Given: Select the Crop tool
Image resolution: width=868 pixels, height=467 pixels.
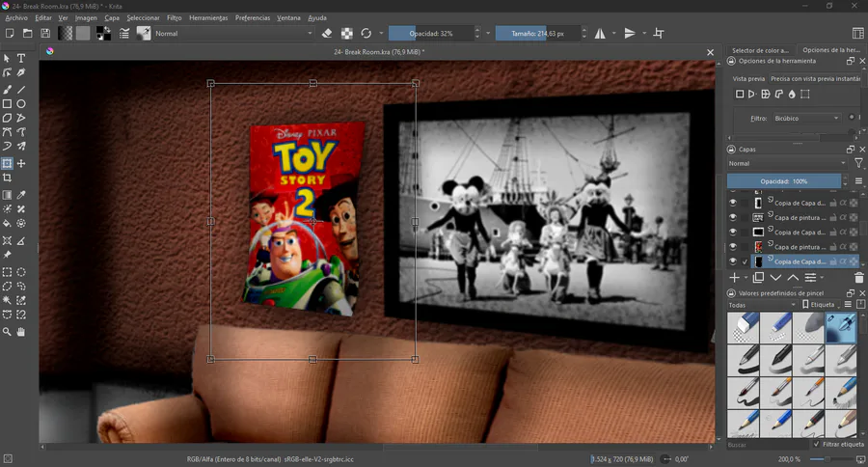Looking at the screenshot, I should coord(7,179).
